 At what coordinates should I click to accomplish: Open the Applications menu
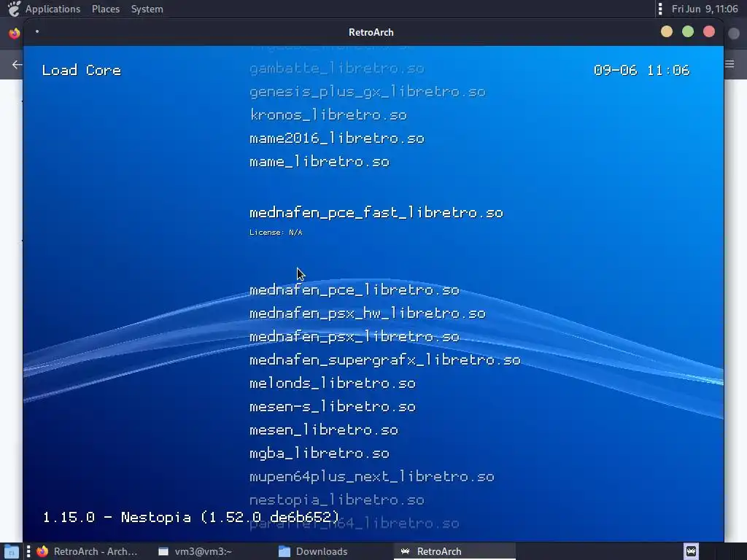click(x=53, y=9)
